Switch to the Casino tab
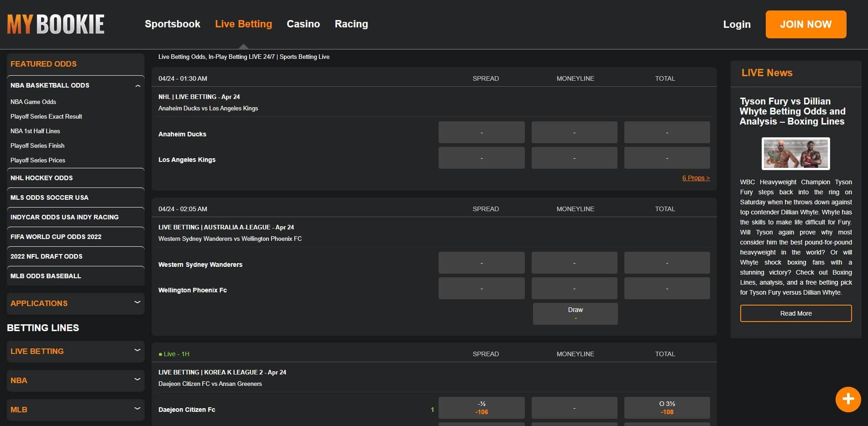The image size is (868, 426). 303,24
